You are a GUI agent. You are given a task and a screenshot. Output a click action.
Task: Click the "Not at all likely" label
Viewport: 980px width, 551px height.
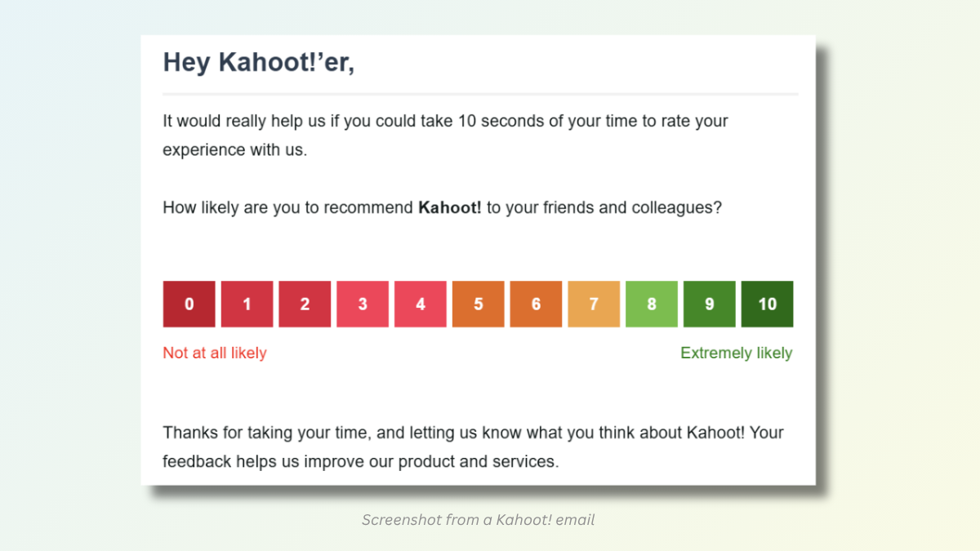tap(215, 353)
